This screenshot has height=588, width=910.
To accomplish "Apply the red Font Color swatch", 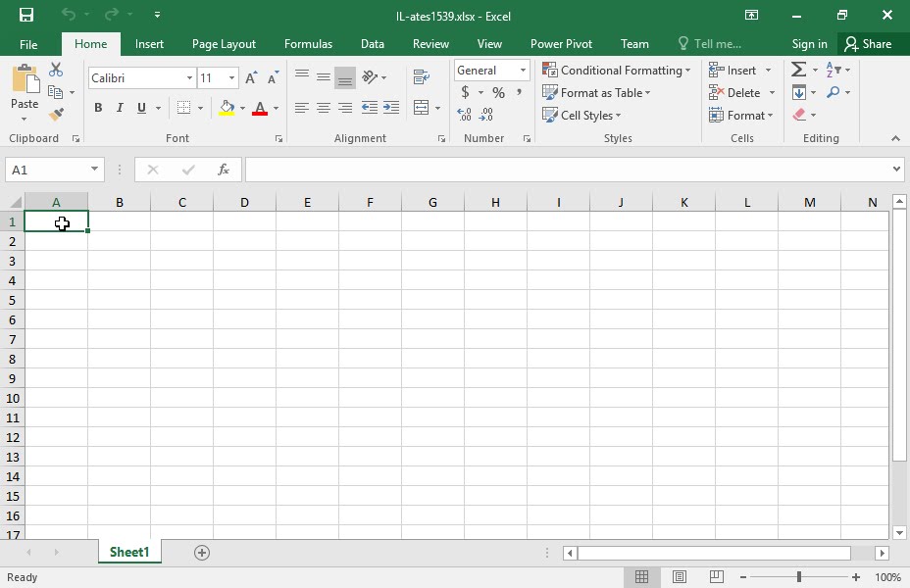I will click(x=260, y=108).
